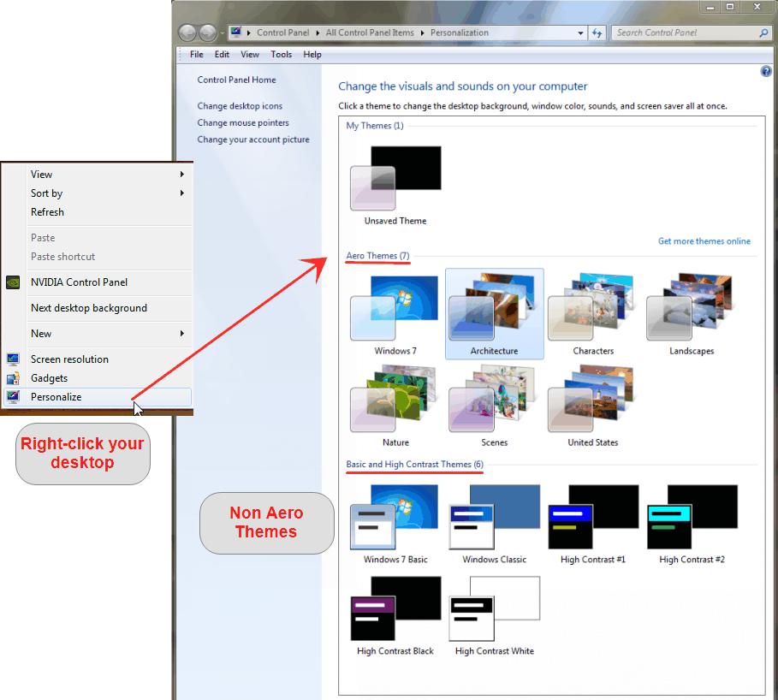Image resolution: width=778 pixels, height=700 pixels.
Task: Click the Back navigation arrow button
Action: pyautogui.click(x=187, y=33)
